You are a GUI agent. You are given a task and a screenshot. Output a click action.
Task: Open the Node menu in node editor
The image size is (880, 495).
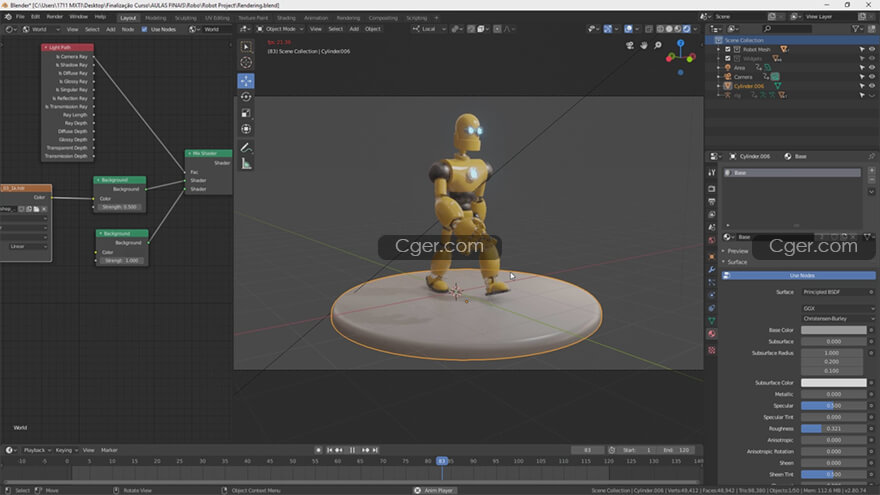click(128, 29)
